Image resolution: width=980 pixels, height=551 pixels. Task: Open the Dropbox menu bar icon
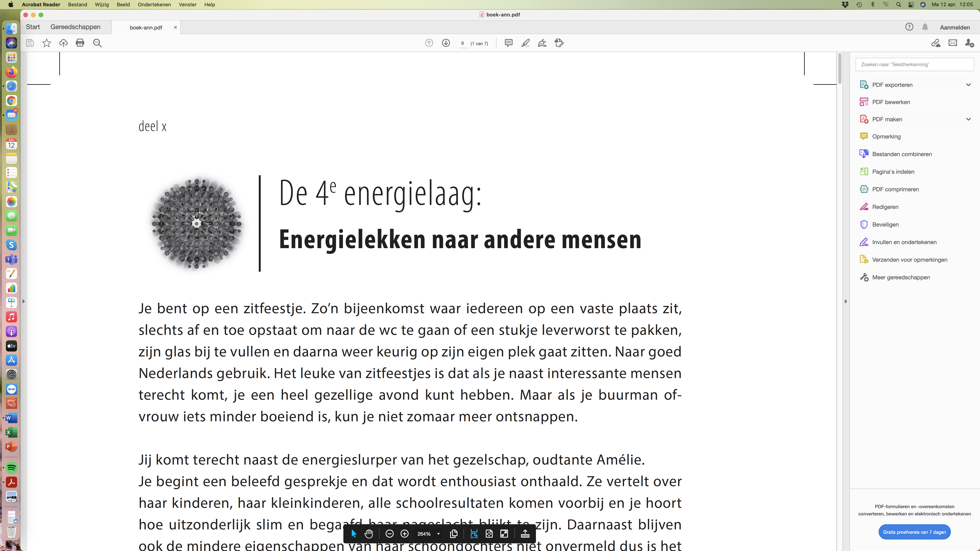(845, 5)
